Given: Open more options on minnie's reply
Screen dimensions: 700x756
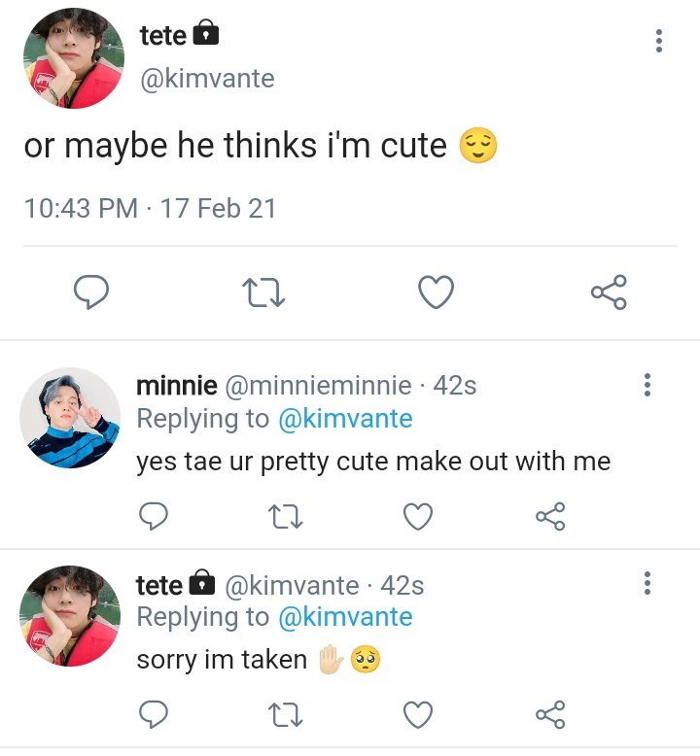Looking at the screenshot, I should tap(647, 385).
